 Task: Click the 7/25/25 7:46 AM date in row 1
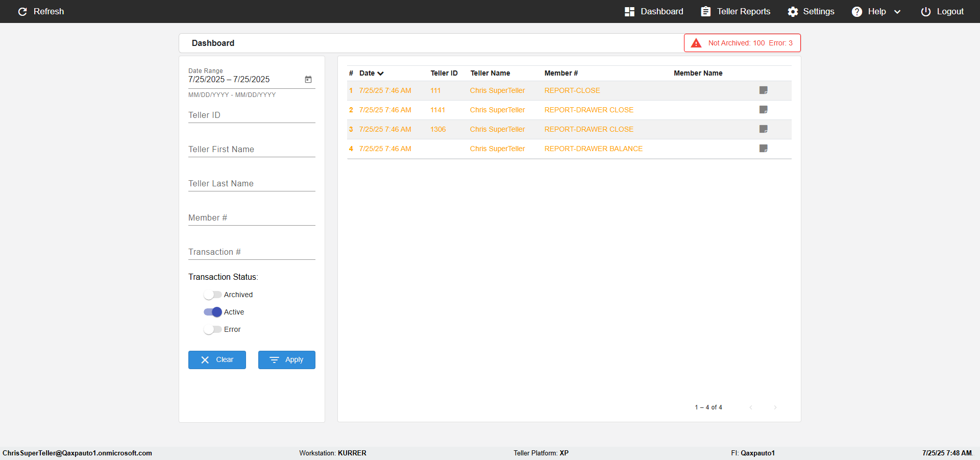coord(385,90)
